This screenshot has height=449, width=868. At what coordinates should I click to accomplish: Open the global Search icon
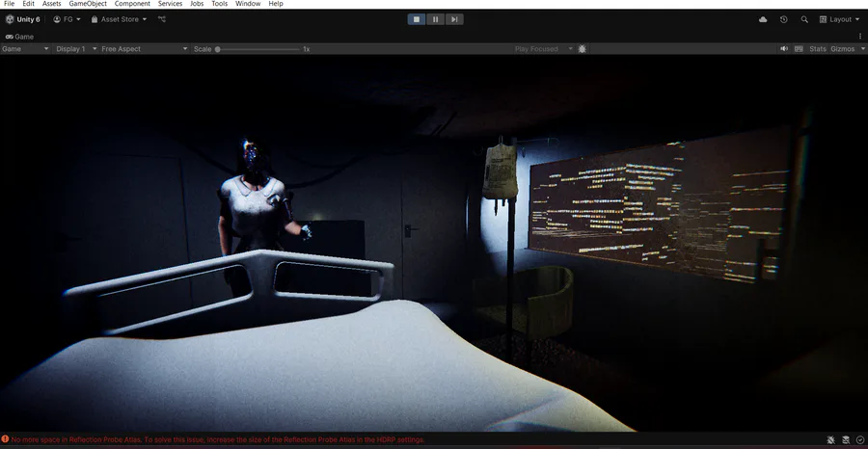[x=804, y=19]
